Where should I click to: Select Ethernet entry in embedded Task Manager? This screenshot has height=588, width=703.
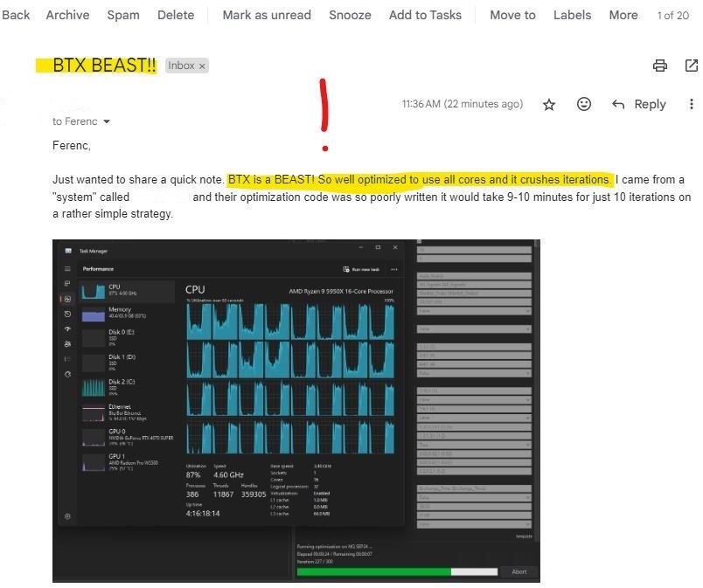(127, 412)
